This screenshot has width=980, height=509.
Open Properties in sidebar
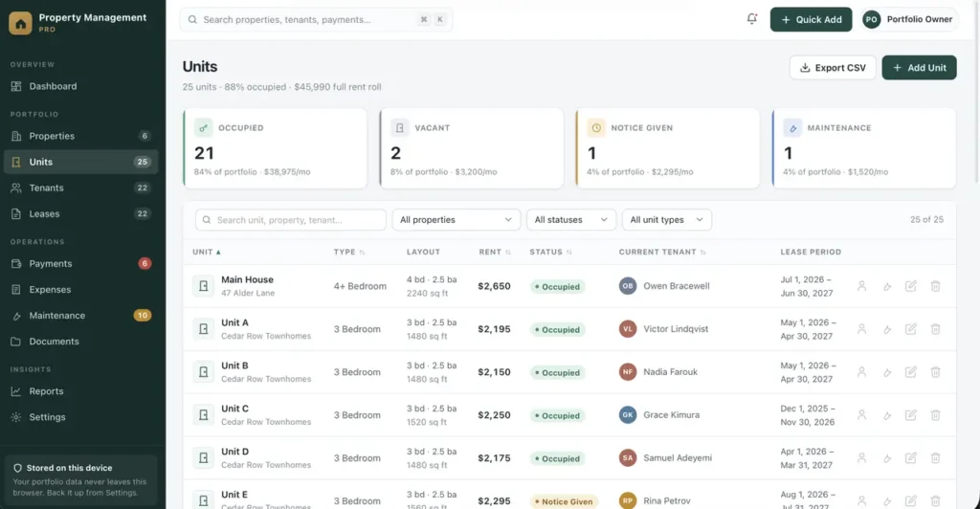pyautogui.click(x=80, y=136)
